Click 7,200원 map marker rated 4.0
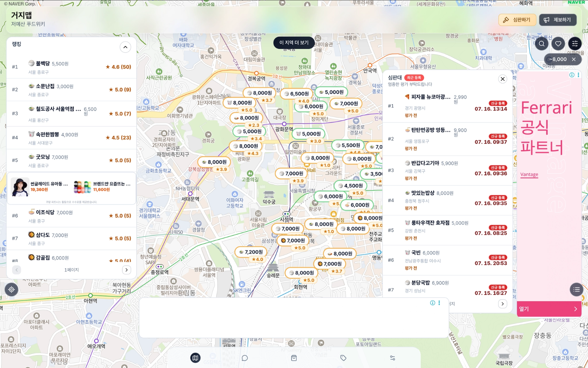Viewport: 588px width, 368px height. point(251,252)
